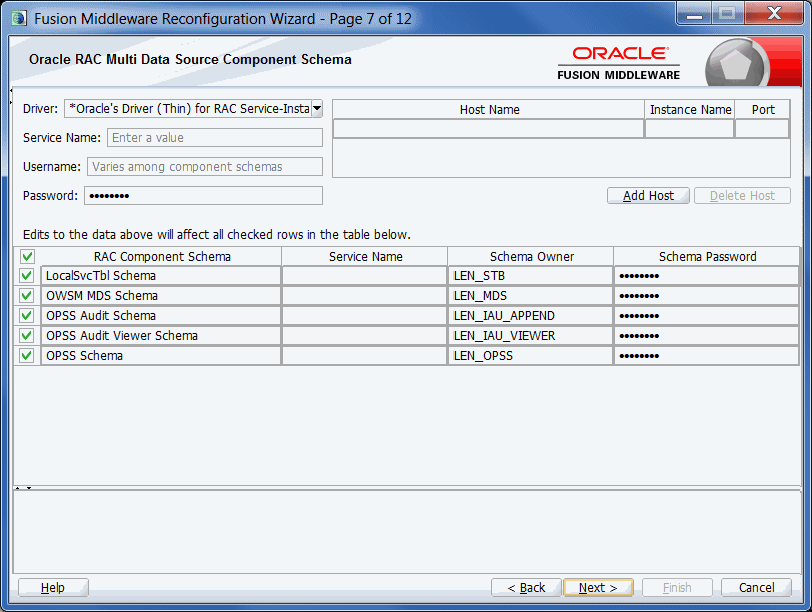Click the LEN_IAU_VIEWER schema owner cell
Screen dimensions: 812x612
(531, 336)
